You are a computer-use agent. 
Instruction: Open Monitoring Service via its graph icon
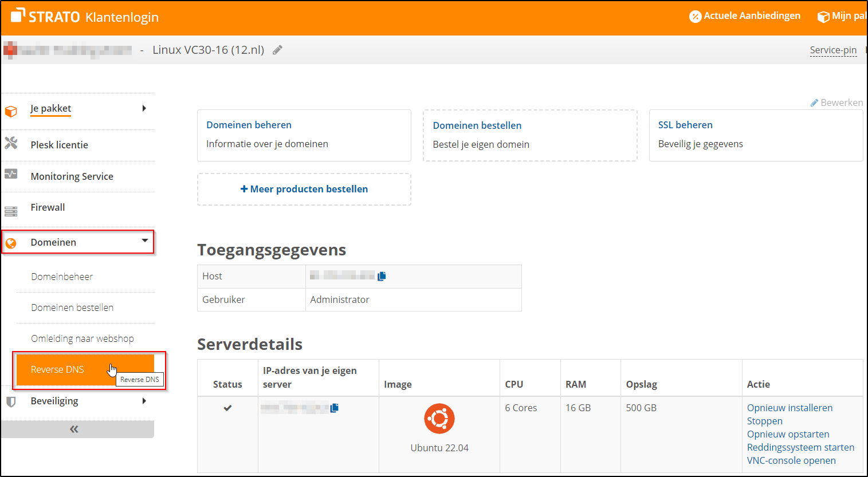pos(11,176)
